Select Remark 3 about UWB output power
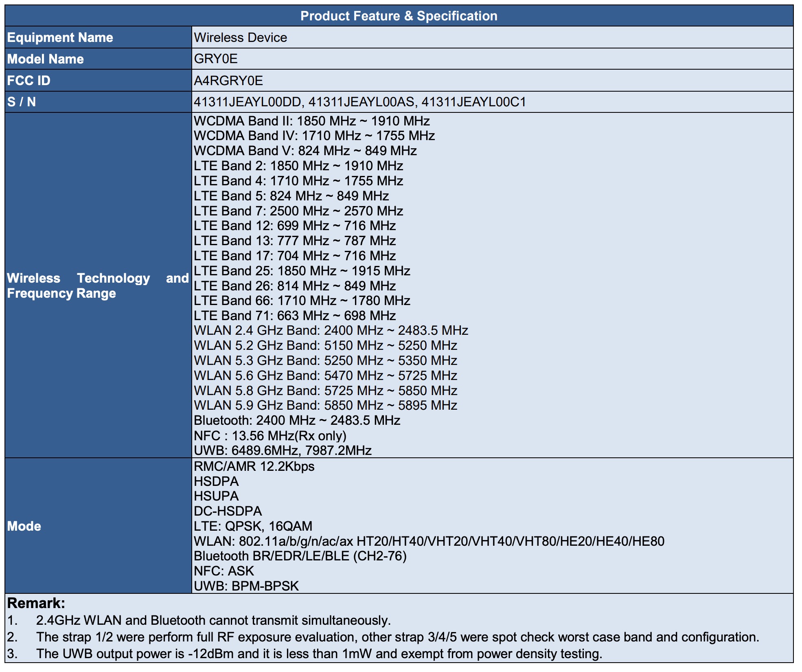Screen dimensions: 802x672 click(305, 654)
